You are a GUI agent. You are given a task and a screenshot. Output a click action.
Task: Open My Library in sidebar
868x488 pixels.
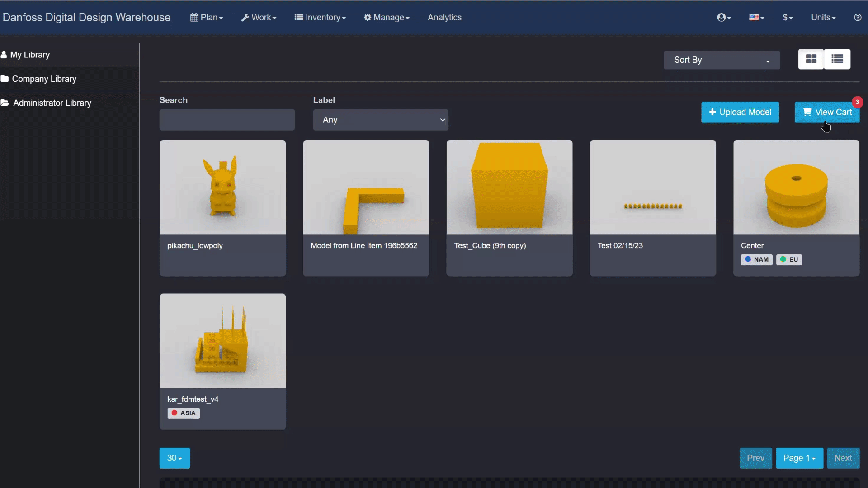(30, 55)
